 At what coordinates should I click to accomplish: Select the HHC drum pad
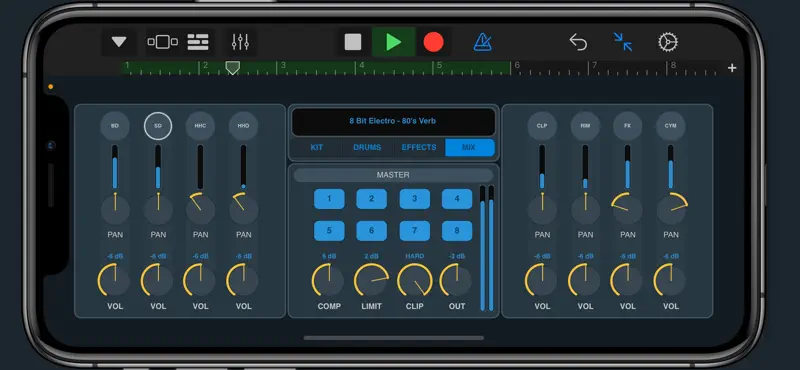[x=201, y=126]
